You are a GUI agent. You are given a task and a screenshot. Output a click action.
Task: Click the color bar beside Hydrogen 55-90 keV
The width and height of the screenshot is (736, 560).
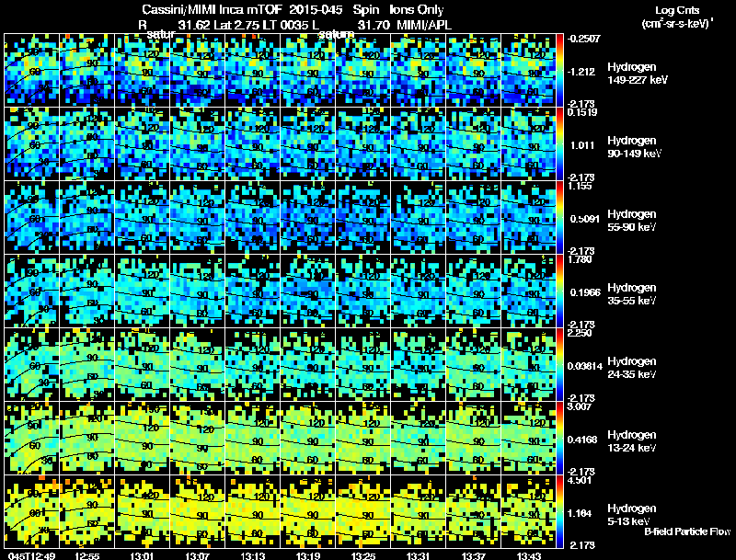(x=559, y=217)
